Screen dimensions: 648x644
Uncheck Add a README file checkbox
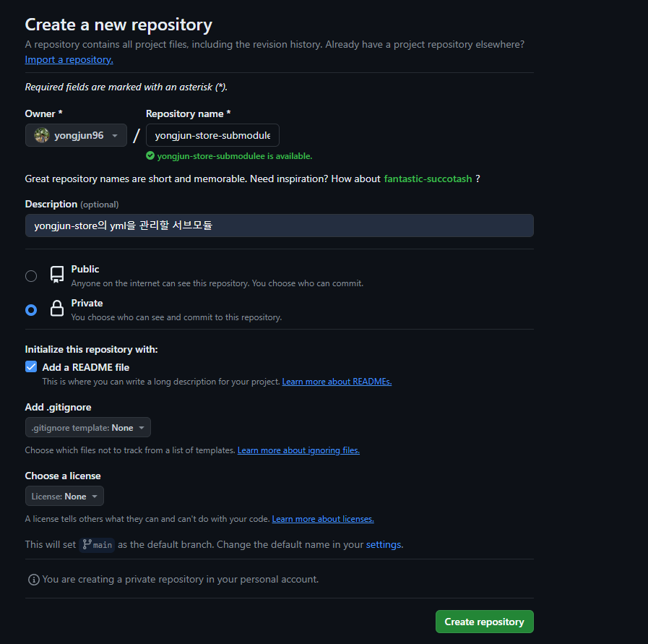pyautogui.click(x=31, y=367)
